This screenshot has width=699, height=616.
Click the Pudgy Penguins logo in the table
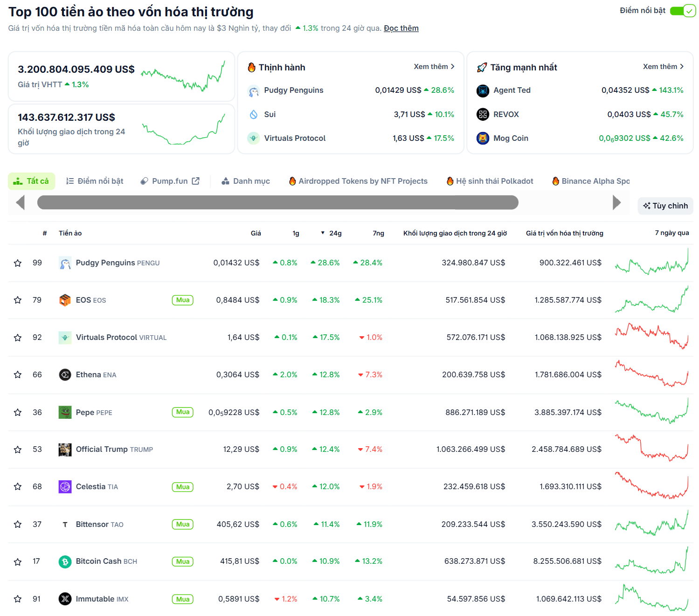click(65, 263)
